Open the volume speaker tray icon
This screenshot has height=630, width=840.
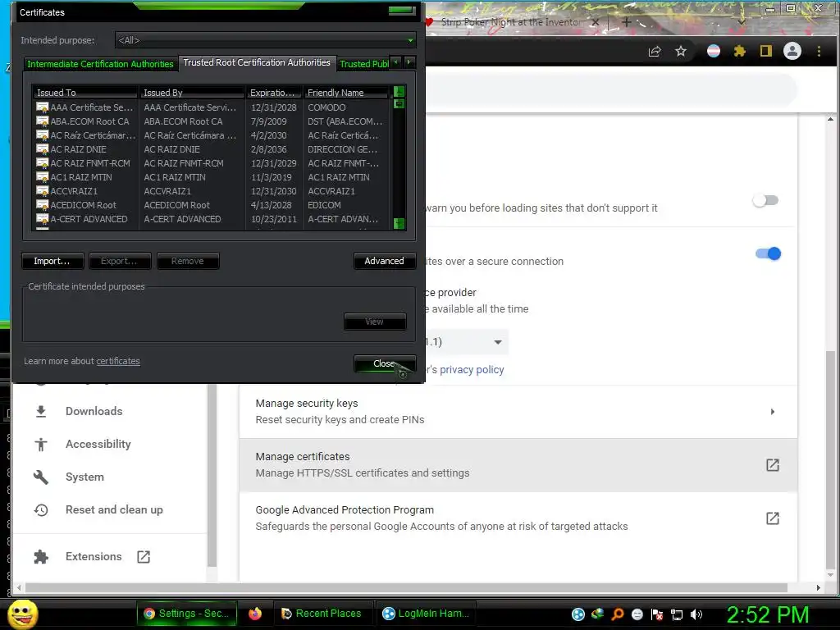click(x=696, y=614)
